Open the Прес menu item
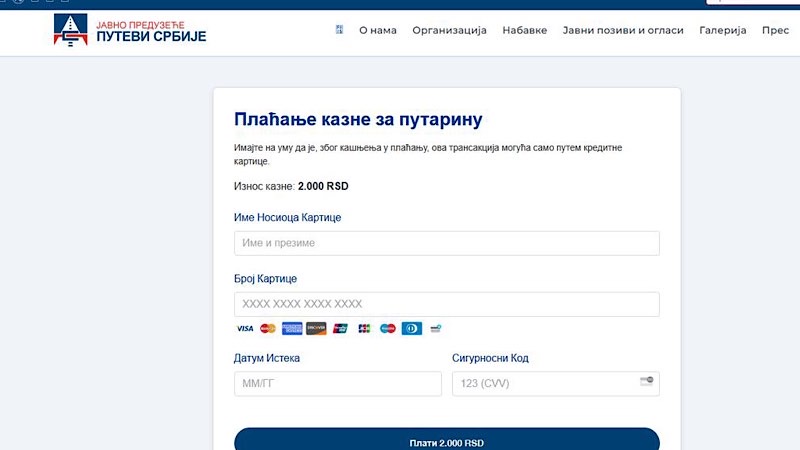The height and width of the screenshot is (450, 800). point(776,30)
